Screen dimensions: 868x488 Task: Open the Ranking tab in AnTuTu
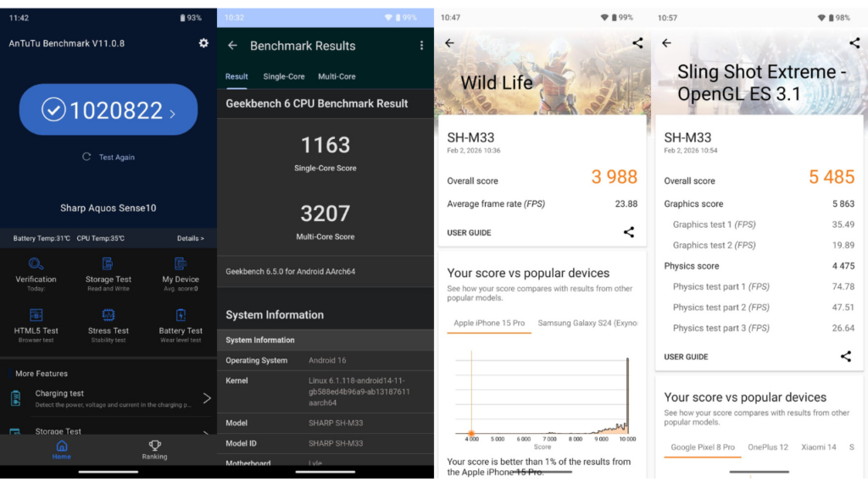[x=154, y=449]
